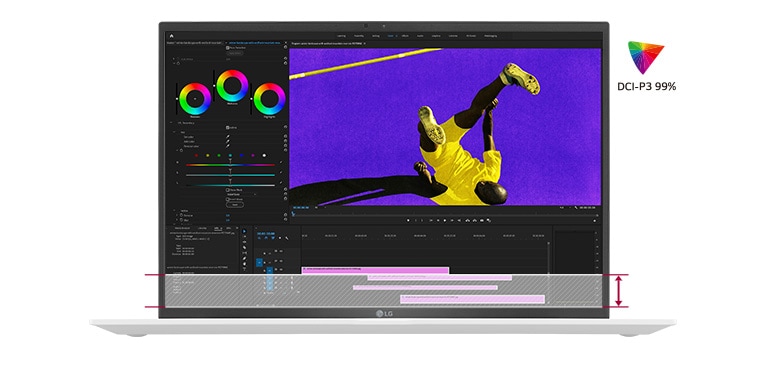Adjust the Midtones luminance slider beside wheel

click(x=214, y=86)
